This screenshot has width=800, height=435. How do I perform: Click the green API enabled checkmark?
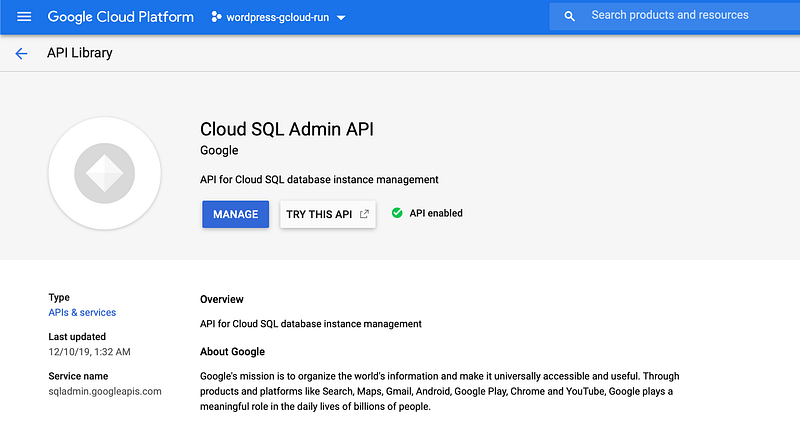point(397,213)
